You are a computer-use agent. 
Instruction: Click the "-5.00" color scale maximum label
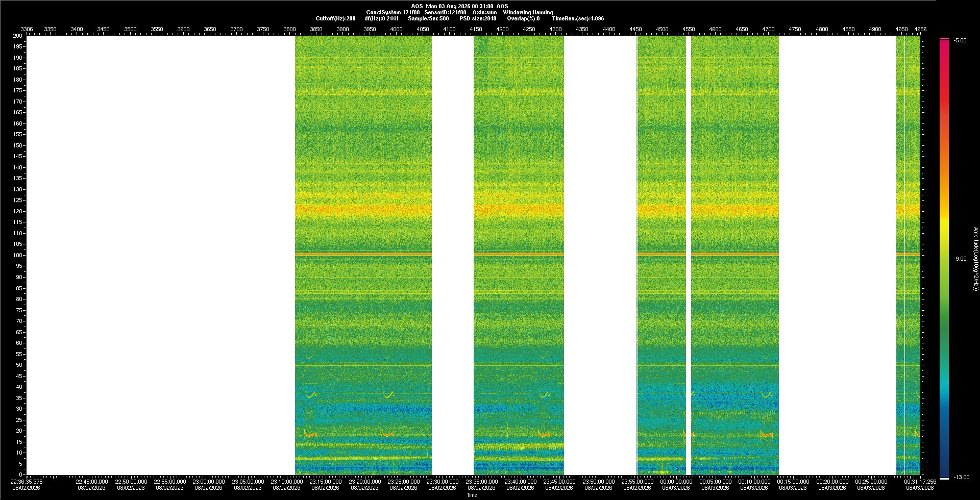pos(960,40)
